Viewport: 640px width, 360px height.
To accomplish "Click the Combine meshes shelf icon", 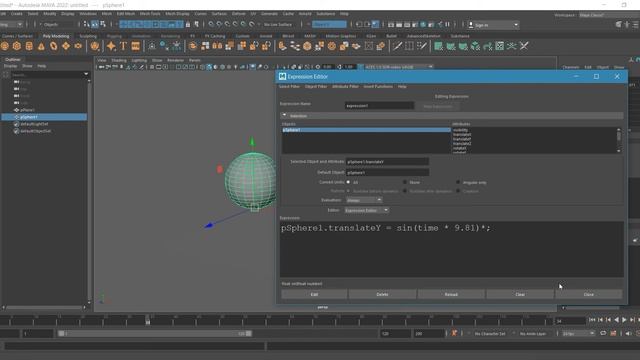I will (193, 46).
